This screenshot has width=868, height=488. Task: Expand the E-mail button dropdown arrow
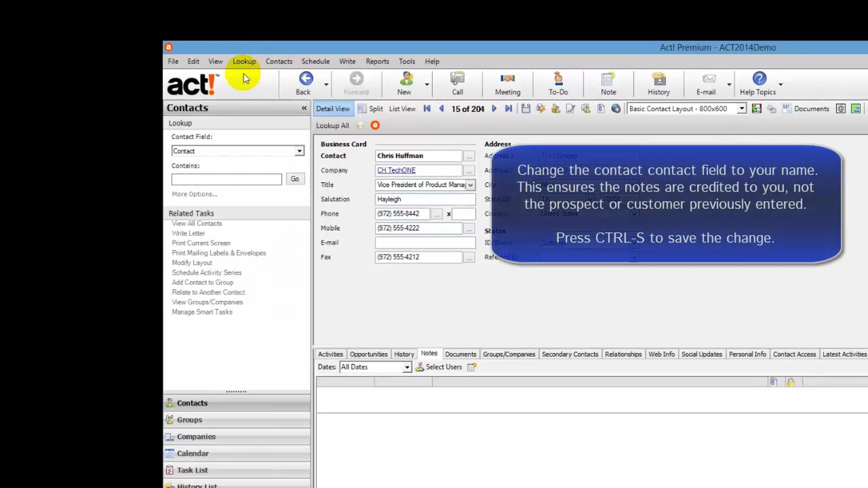pyautogui.click(x=729, y=84)
